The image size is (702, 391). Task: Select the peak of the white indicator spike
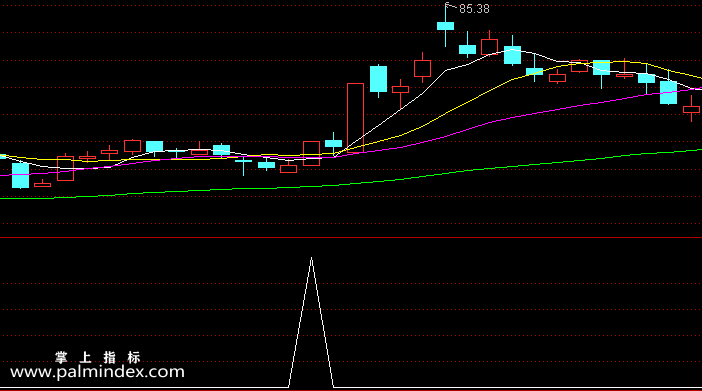tap(311, 259)
